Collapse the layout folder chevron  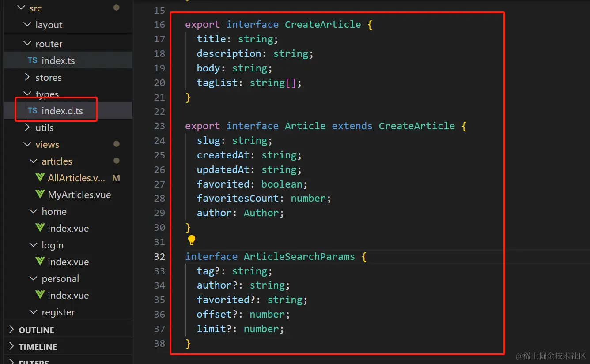pyautogui.click(x=27, y=25)
